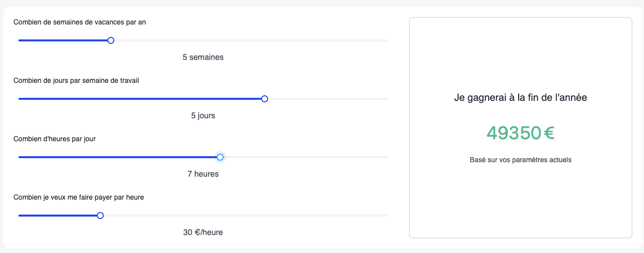Click the vacation weeks slider handle
The image size is (644, 253).
coord(111,40)
